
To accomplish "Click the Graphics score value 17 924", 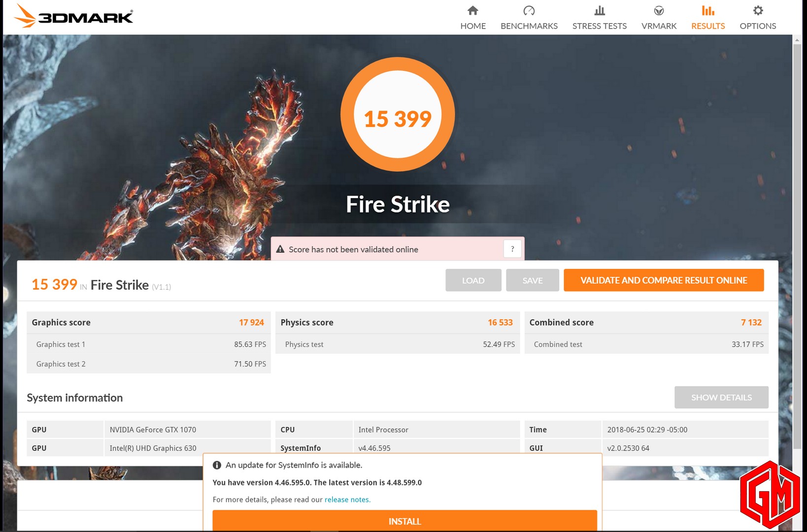I will pyautogui.click(x=251, y=323).
